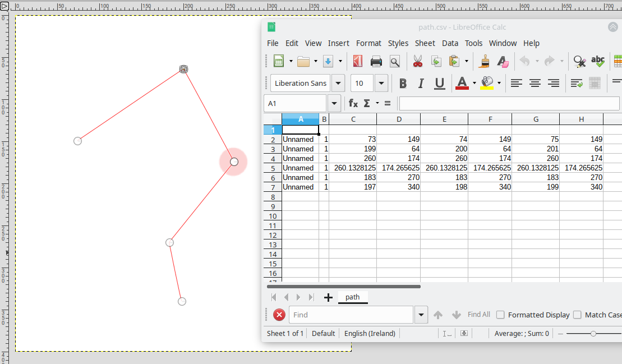The height and width of the screenshot is (364, 622).
Task: Close the Find toolbar
Action: [x=279, y=315]
